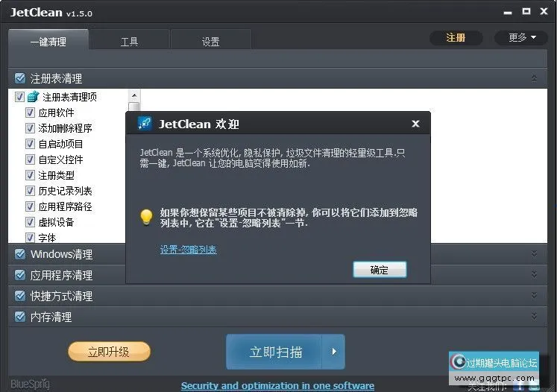Viewport: 557px width, 392px height.
Task: Close the JetClean 欢迎 dialog
Action: [415, 124]
